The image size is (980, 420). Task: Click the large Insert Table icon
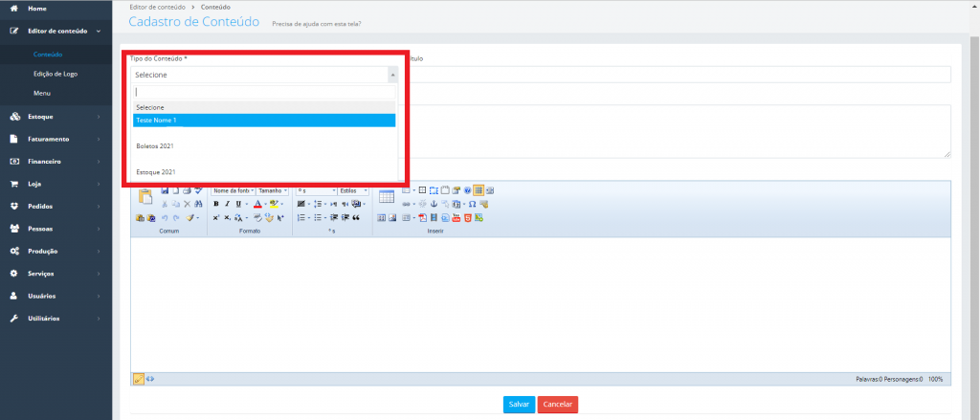tap(387, 196)
